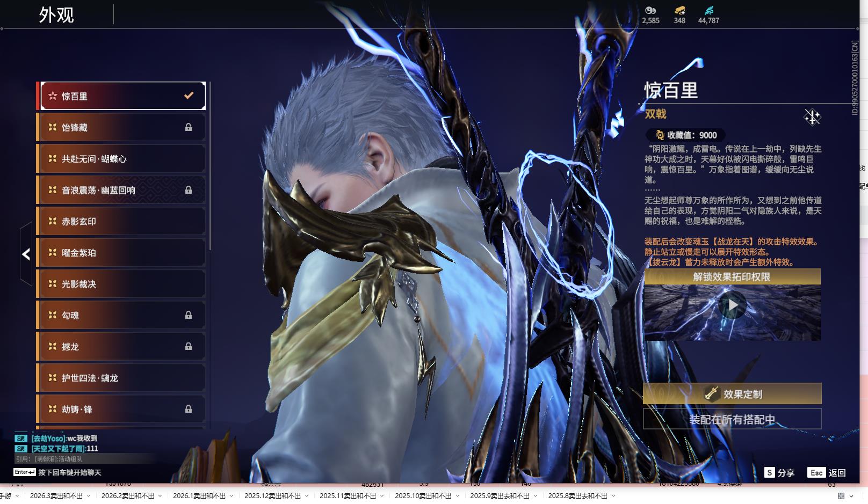Select the 光影裁决 skin
Screen dimensions: 868x504
pyautogui.click(x=121, y=283)
